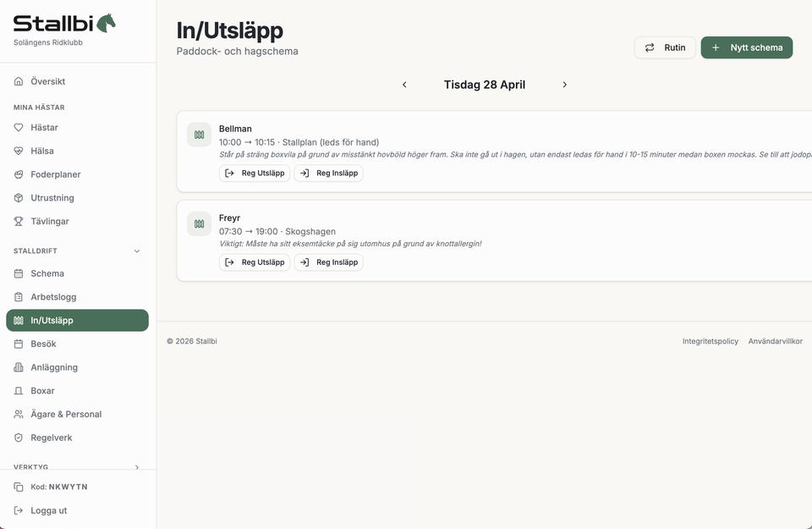Open the Tävlingar menu item
Viewport: 812px width, 529px height.
click(77, 221)
